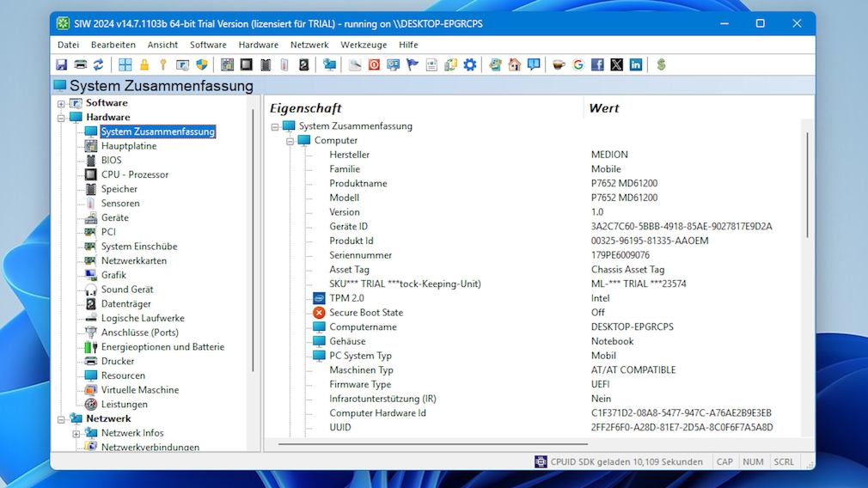Click the save (floppy disk) toolbar icon
The width and height of the screenshot is (868, 488).
[x=62, y=64]
